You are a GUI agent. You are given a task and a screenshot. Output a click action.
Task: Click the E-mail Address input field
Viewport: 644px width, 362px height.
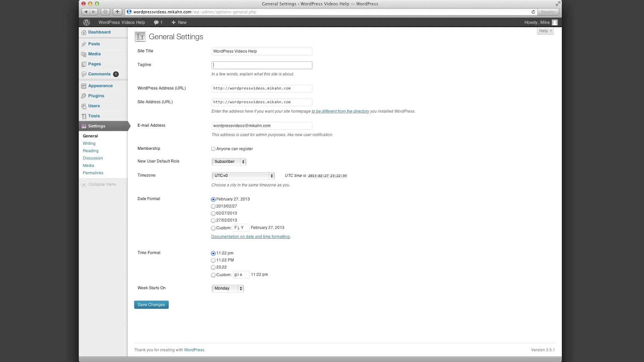tap(262, 126)
